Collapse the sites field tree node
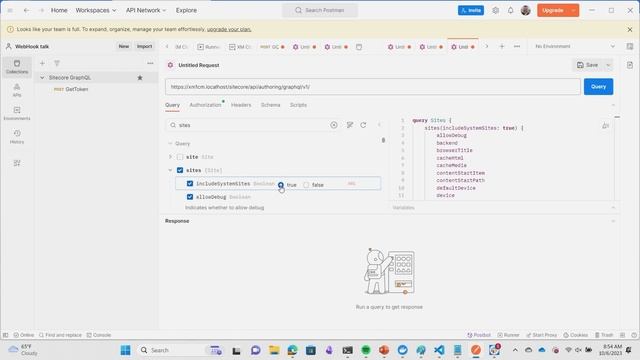The image size is (640, 360). (x=170, y=170)
